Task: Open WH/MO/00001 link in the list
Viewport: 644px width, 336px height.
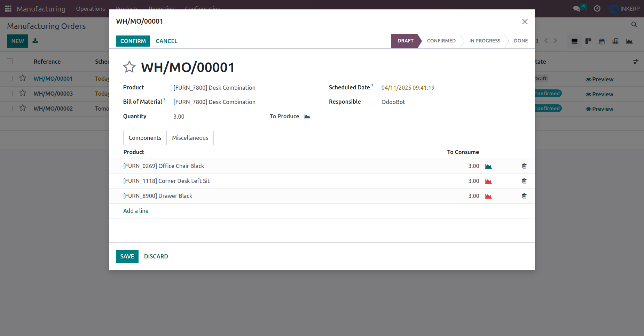Action: pos(53,79)
